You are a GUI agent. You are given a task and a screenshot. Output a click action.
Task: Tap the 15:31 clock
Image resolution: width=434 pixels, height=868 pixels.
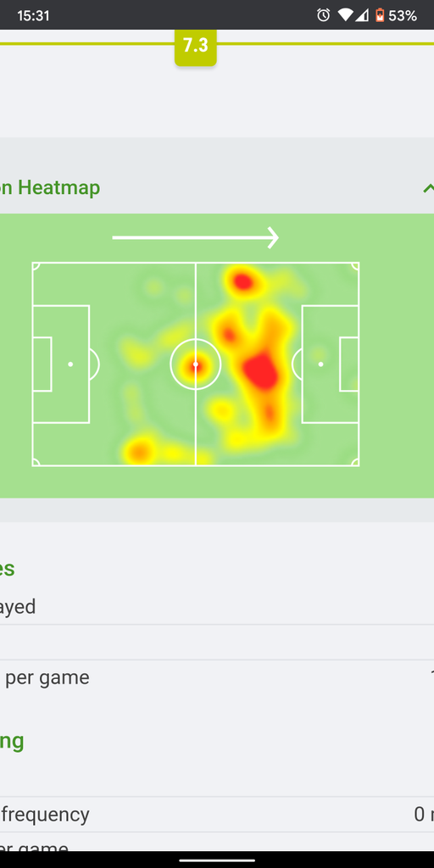[33, 15]
